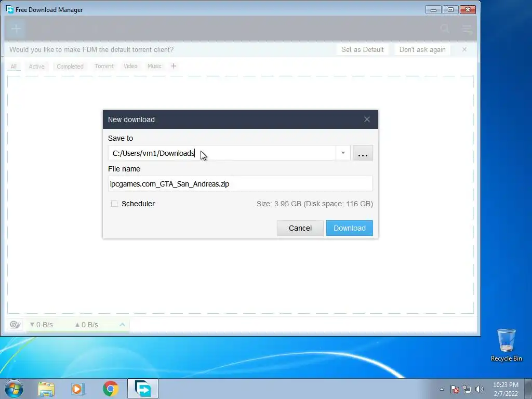Switch to the Video tab
The width and height of the screenshot is (532, 399).
[x=130, y=66]
